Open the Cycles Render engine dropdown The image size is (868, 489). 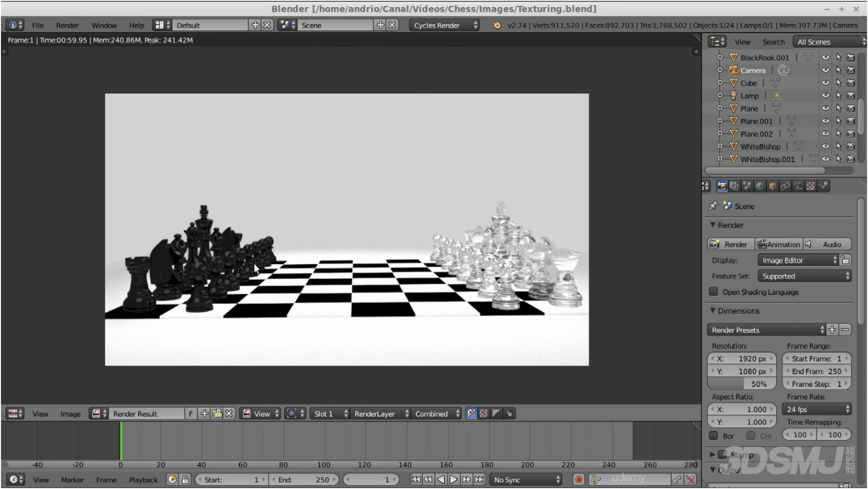(x=444, y=25)
